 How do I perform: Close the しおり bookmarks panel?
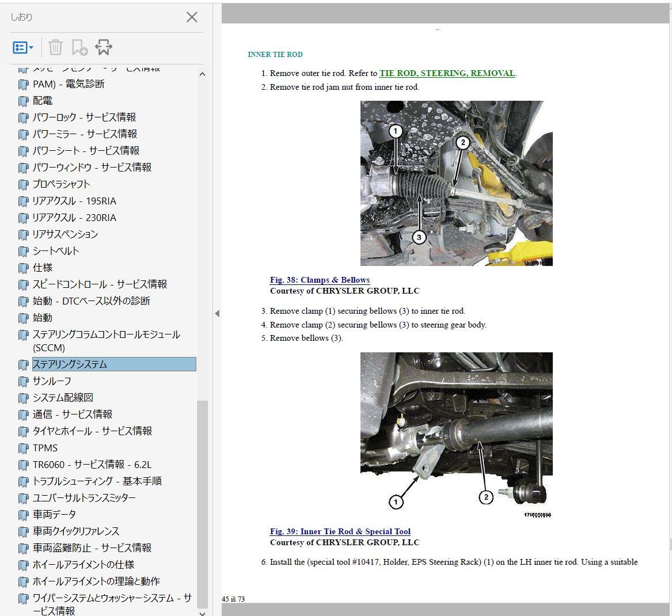coord(192,17)
